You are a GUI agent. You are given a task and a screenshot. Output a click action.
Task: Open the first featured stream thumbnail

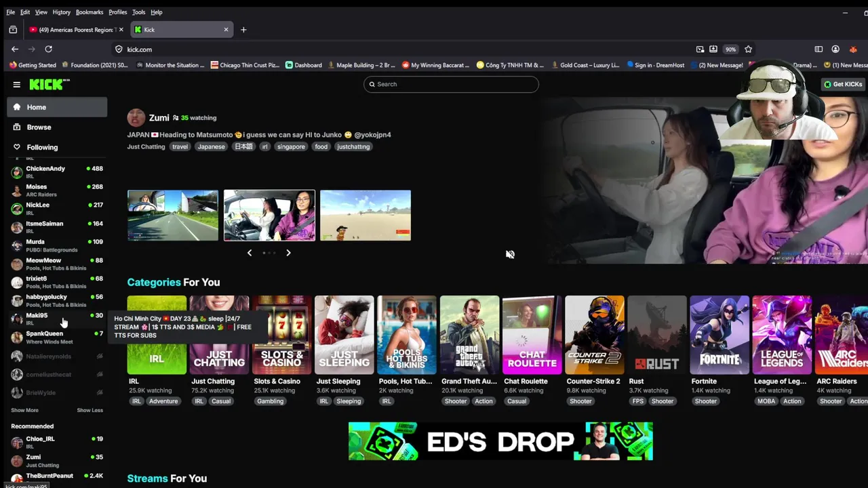pos(173,216)
